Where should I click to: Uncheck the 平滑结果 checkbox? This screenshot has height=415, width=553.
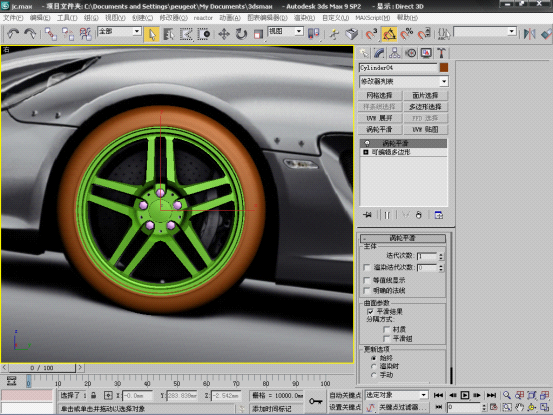370,311
